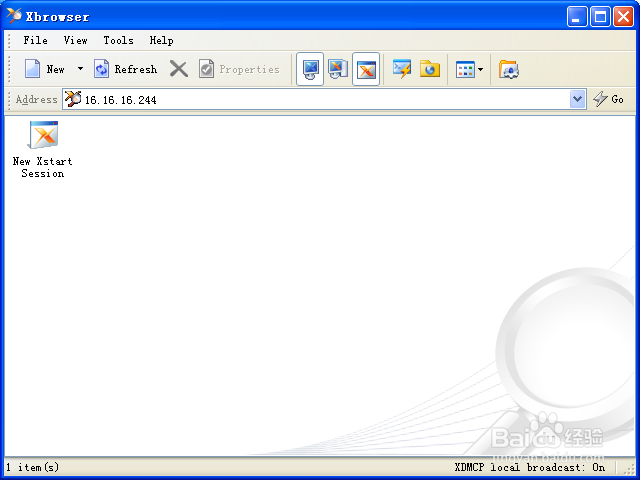Click the XDMCP local broadcast status text

pyautogui.click(x=529, y=467)
